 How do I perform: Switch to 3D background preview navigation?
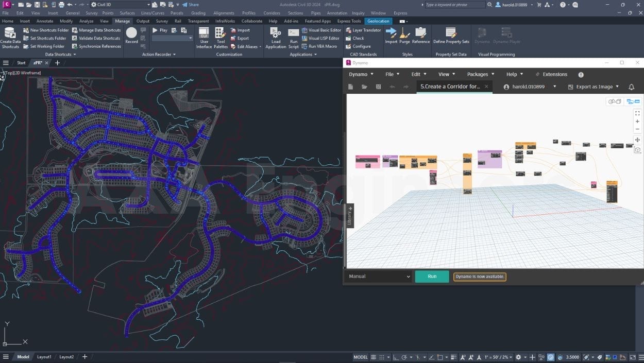[615, 101]
